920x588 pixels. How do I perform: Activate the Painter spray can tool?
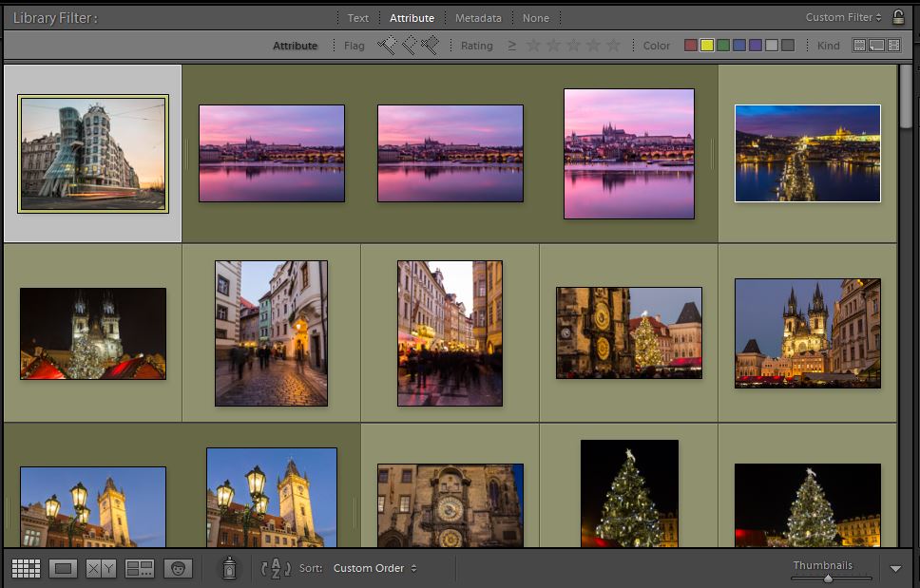(x=229, y=568)
